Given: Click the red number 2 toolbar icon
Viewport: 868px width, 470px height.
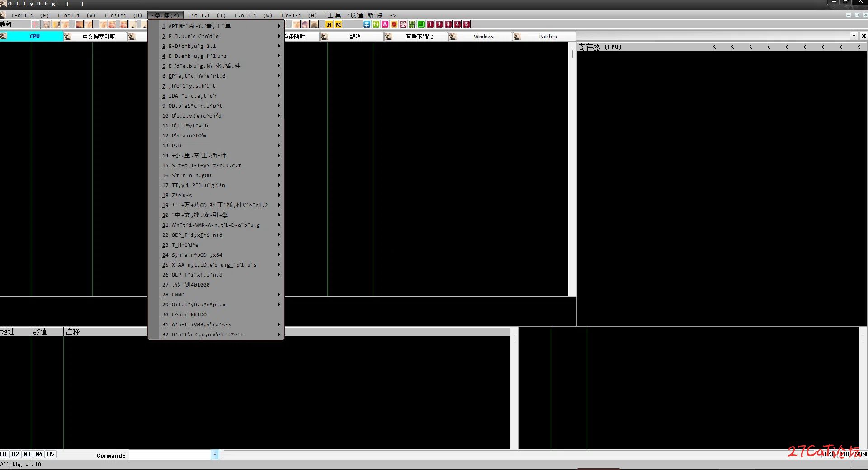Looking at the screenshot, I should [x=439, y=24].
